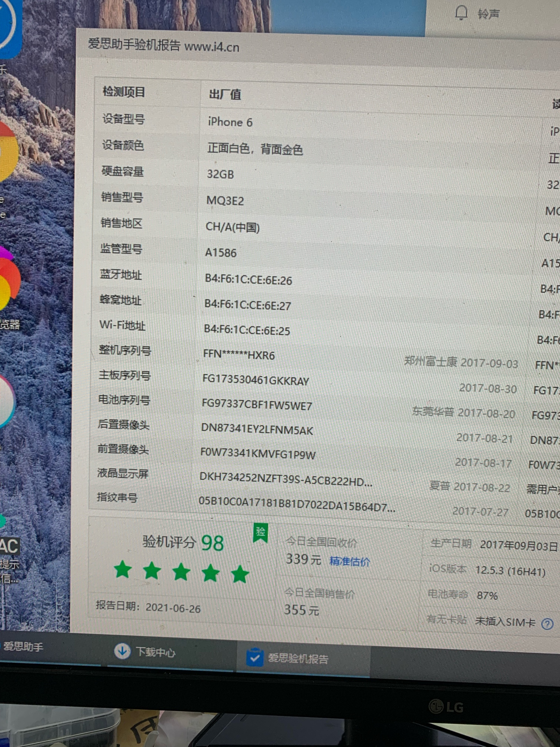This screenshot has height=747, width=560.
Task: Click cellular address B4:F6:1C:CE:6E:27
Action: click(248, 305)
